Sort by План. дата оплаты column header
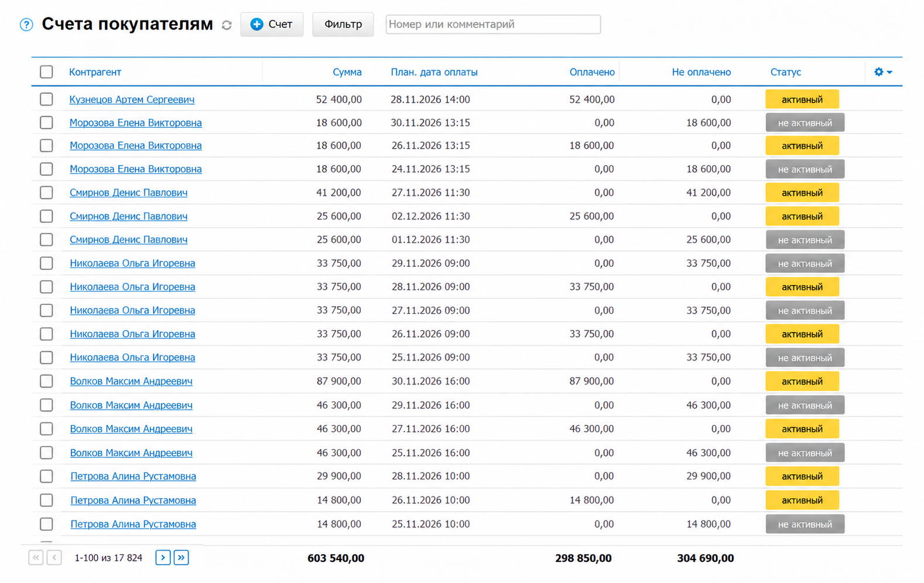 click(x=434, y=72)
